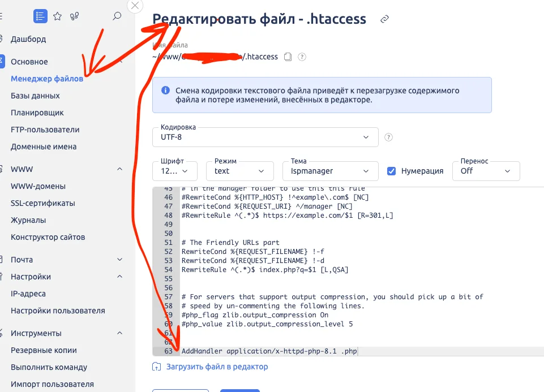Screen dimensions: 544x392
Task: Toggle the Нумерация checkbox
Action: tap(391, 170)
